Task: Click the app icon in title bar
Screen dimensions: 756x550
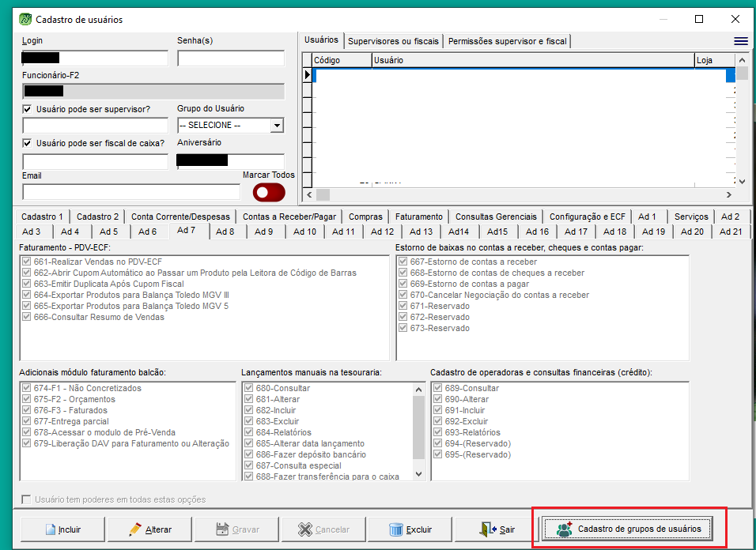Action: coord(25,19)
